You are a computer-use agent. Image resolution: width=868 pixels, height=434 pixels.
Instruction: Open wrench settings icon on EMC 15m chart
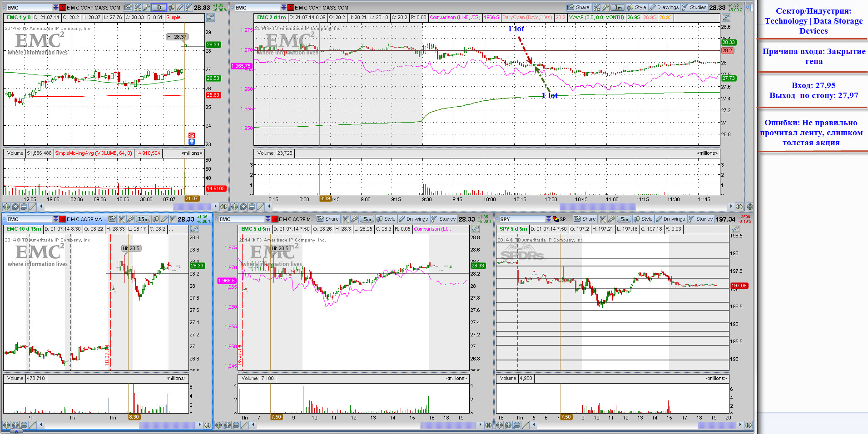pos(131,219)
